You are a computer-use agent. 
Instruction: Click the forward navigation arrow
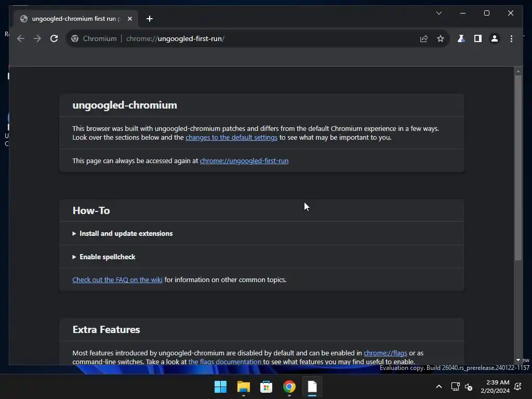(x=37, y=38)
